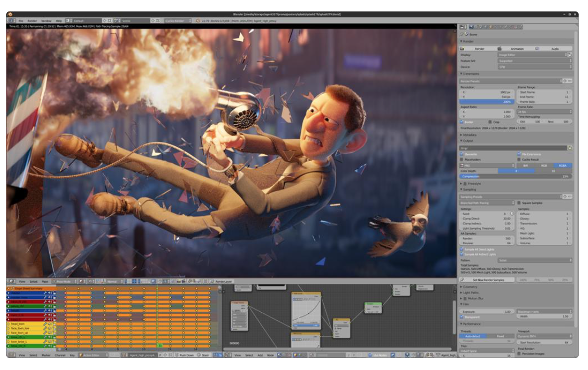Toggle the film Transparent checkbox
Image resolution: width=588 pixels, height=370 pixels.
[x=462, y=317]
